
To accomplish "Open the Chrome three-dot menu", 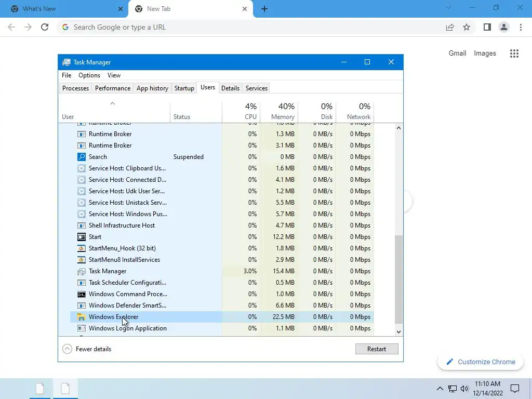I will (x=521, y=27).
